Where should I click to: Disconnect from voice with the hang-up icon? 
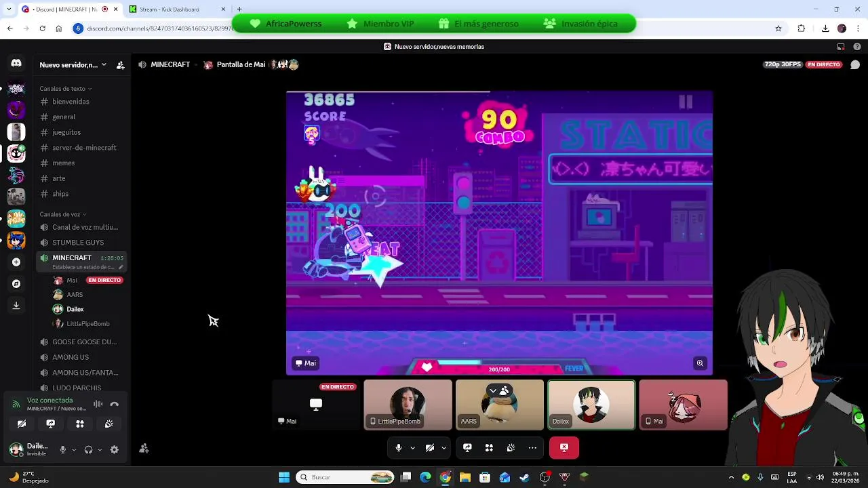coord(115,404)
